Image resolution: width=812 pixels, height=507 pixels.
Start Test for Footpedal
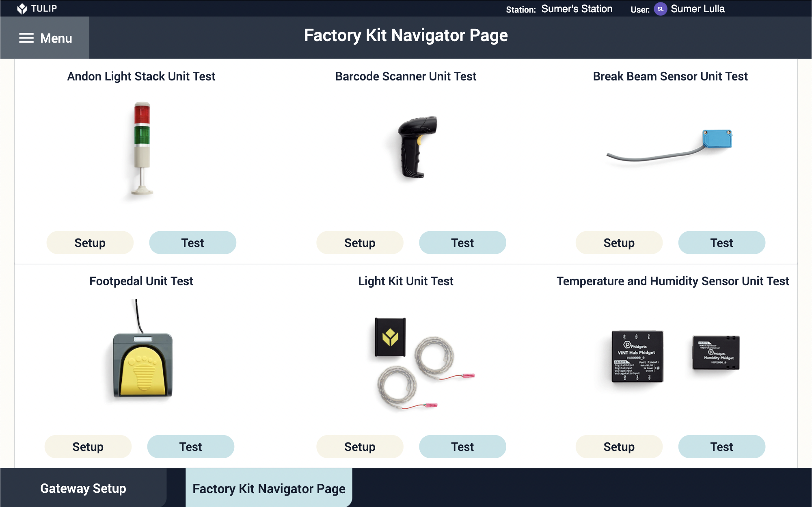[x=191, y=446]
